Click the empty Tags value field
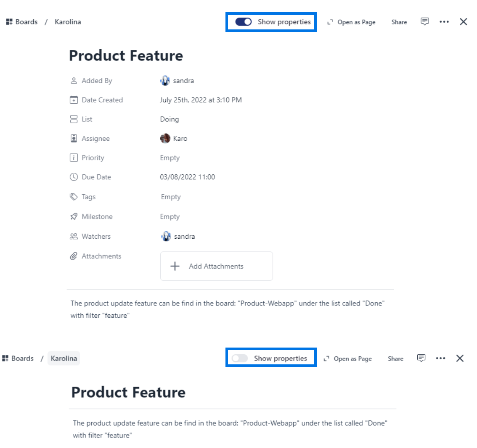 click(171, 197)
